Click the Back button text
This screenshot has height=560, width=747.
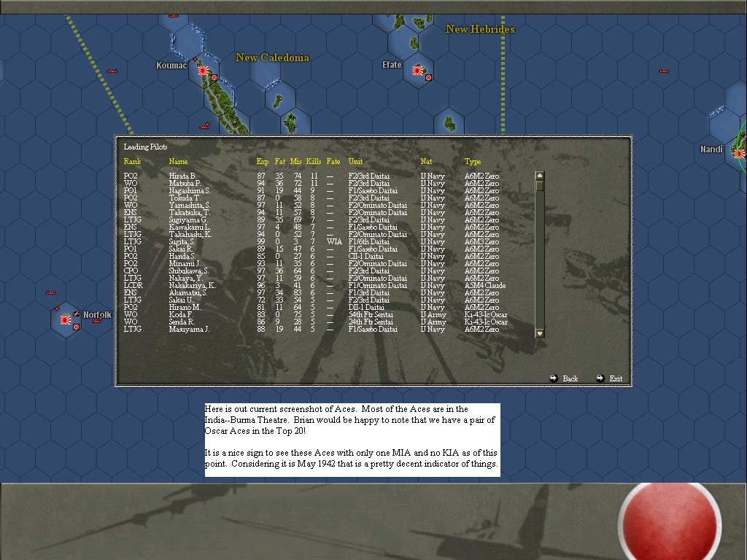coord(570,378)
